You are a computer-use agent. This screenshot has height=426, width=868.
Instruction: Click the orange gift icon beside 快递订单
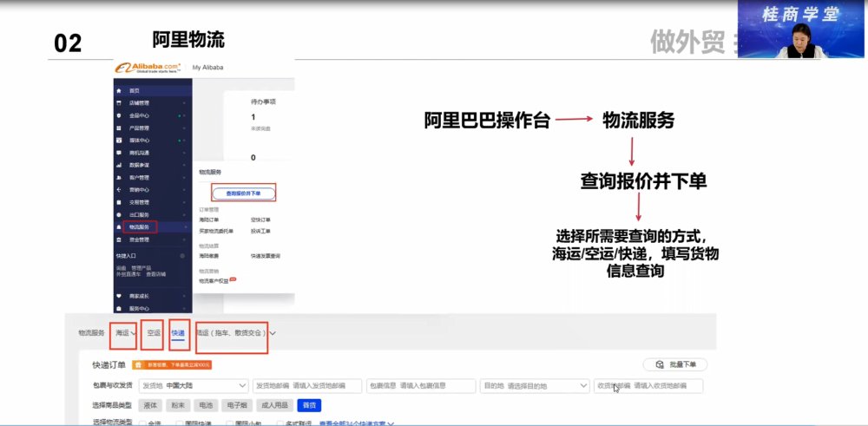point(138,365)
